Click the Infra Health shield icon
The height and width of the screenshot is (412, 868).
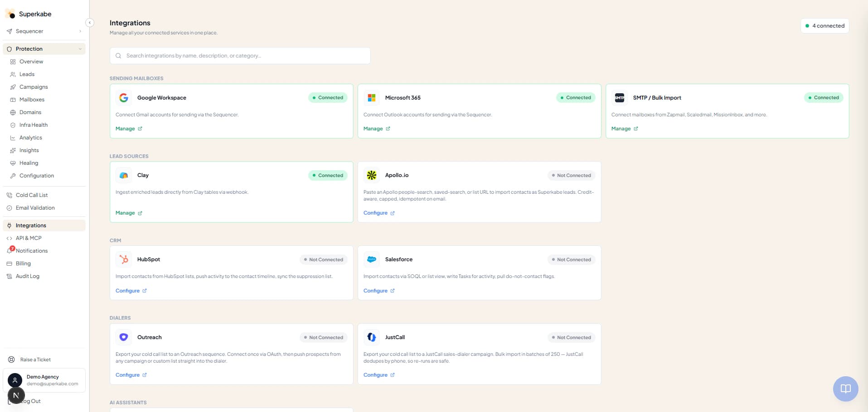tap(13, 125)
